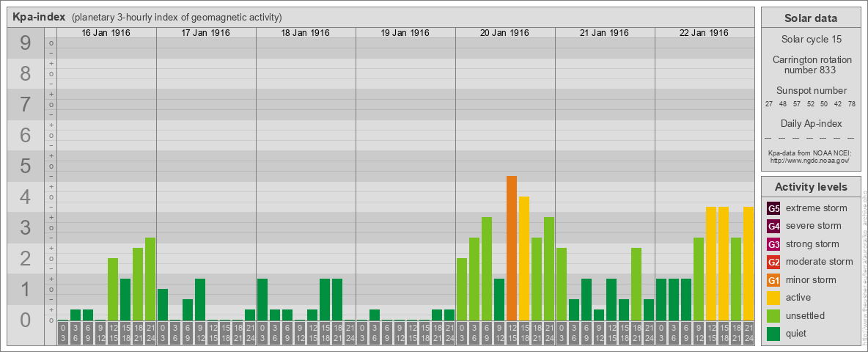
Task: Click the Kp level 9 axis label
Action: click(26, 43)
